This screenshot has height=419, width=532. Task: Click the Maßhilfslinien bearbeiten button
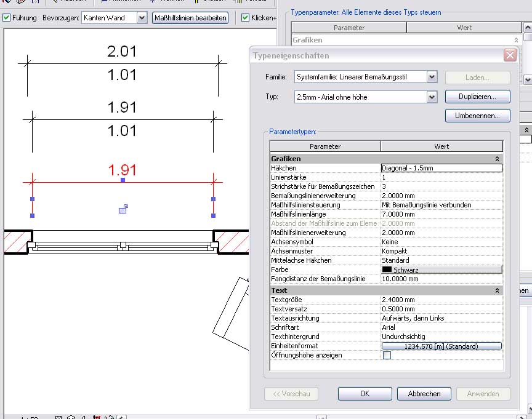(x=190, y=18)
